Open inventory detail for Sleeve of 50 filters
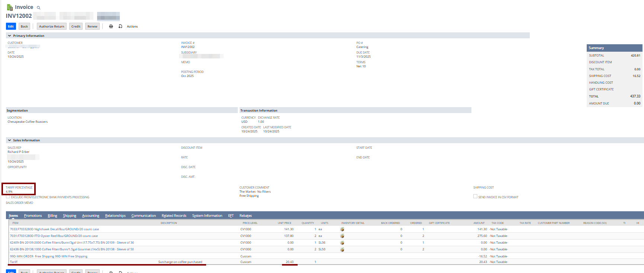Viewport: 644px width, 273px height. pos(342,250)
